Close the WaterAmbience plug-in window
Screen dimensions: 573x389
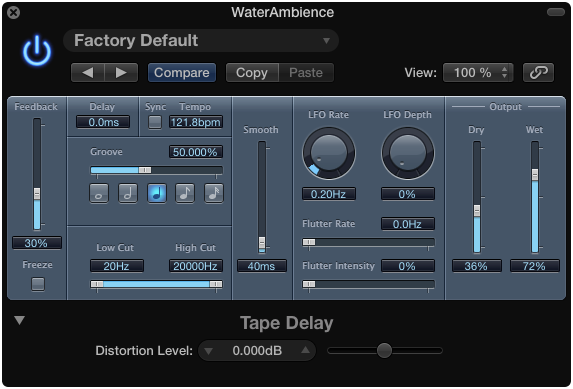(14, 13)
